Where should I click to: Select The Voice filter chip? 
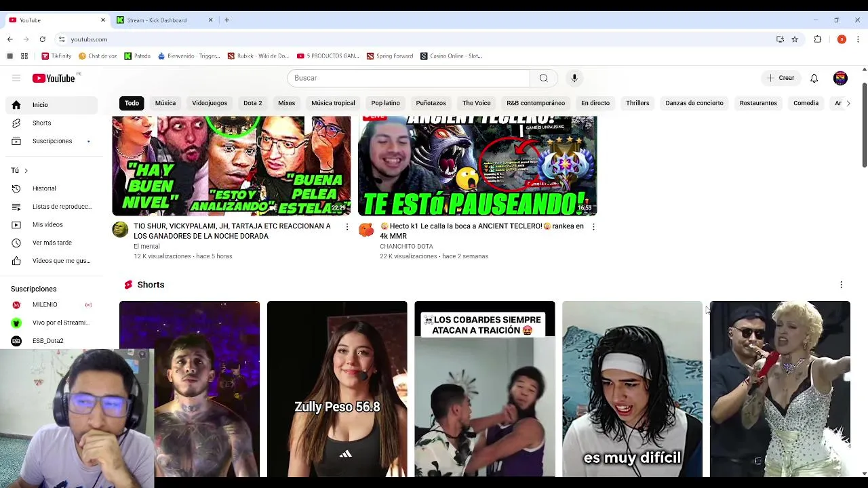pos(476,103)
